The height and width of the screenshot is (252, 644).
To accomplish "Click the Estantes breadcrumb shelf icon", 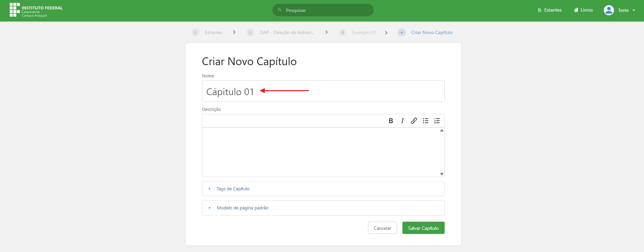I will 196,32.
